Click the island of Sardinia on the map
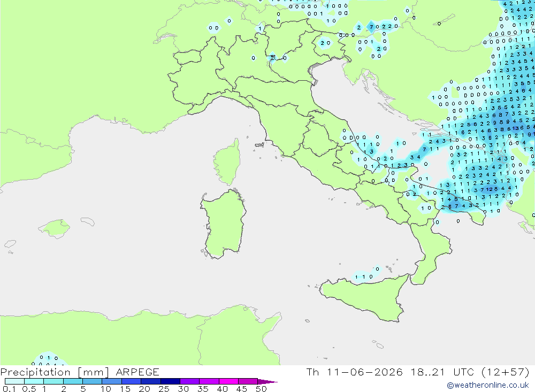This screenshot has height=392, width=535. click(x=224, y=225)
